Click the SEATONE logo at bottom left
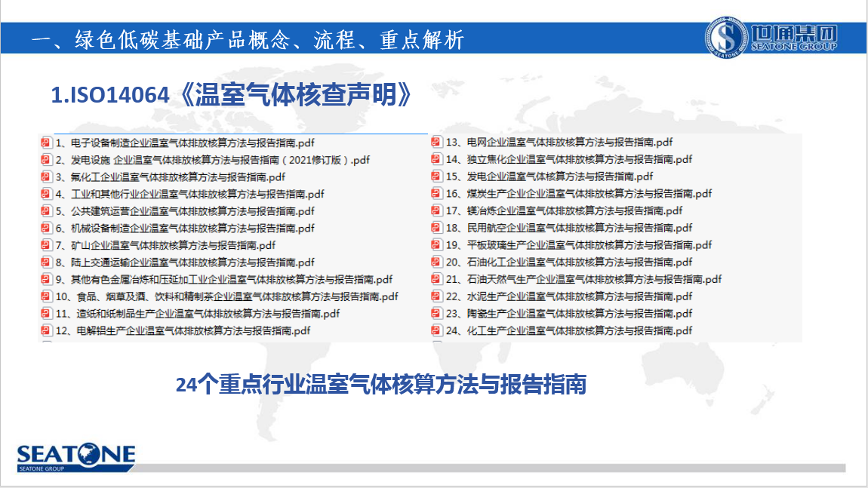Viewport: 868px width, 488px height. pos(75,457)
